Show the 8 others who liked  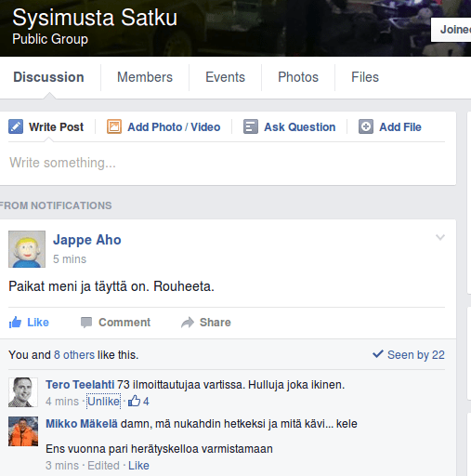(74, 355)
